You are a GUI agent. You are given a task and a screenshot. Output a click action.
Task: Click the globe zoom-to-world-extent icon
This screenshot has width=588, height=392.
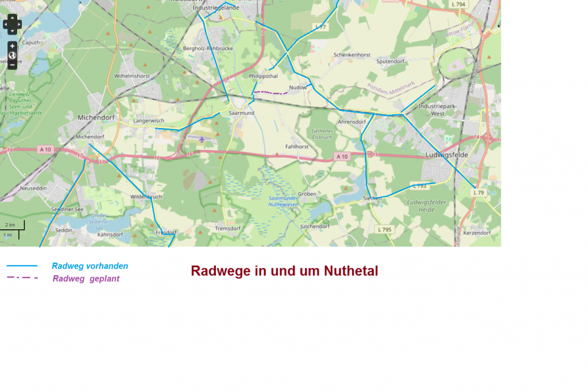click(x=12, y=56)
